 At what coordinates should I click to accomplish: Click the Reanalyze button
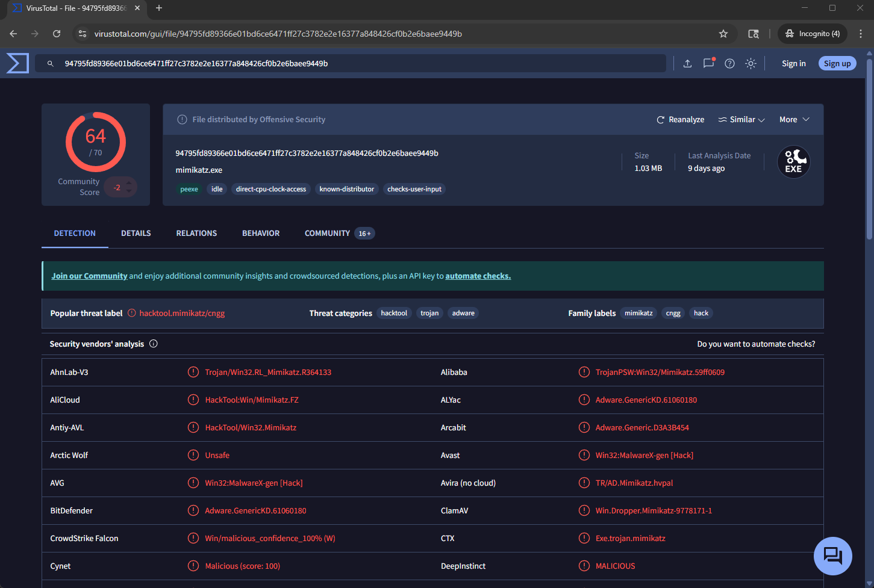pos(680,120)
